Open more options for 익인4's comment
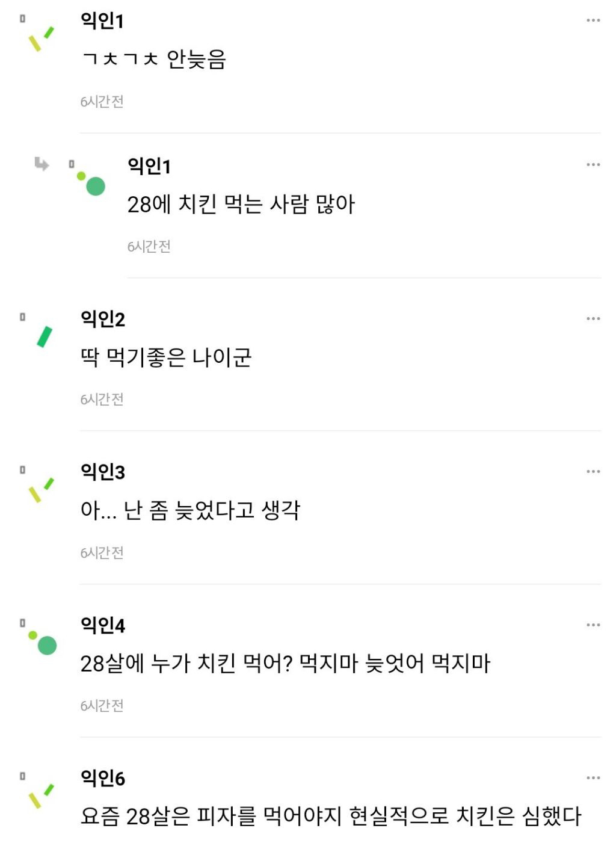Screen dimensions: 616x846 [x=593, y=625]
